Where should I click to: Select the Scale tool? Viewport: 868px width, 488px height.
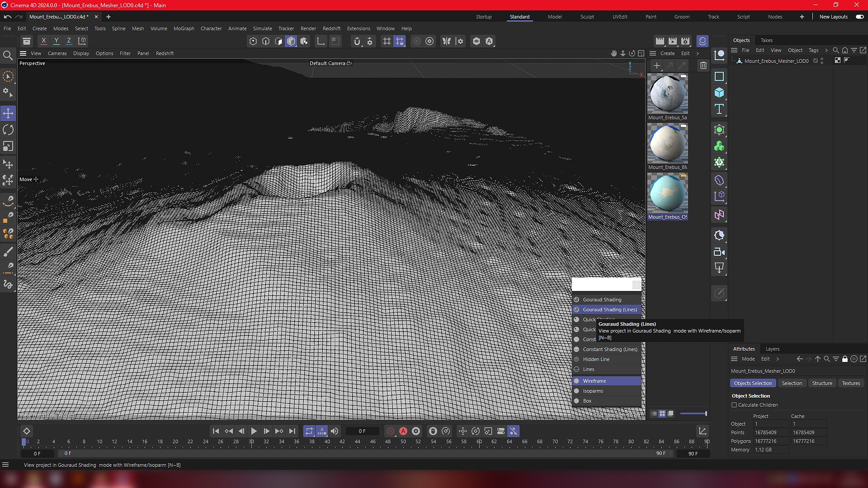pos(8,146)
